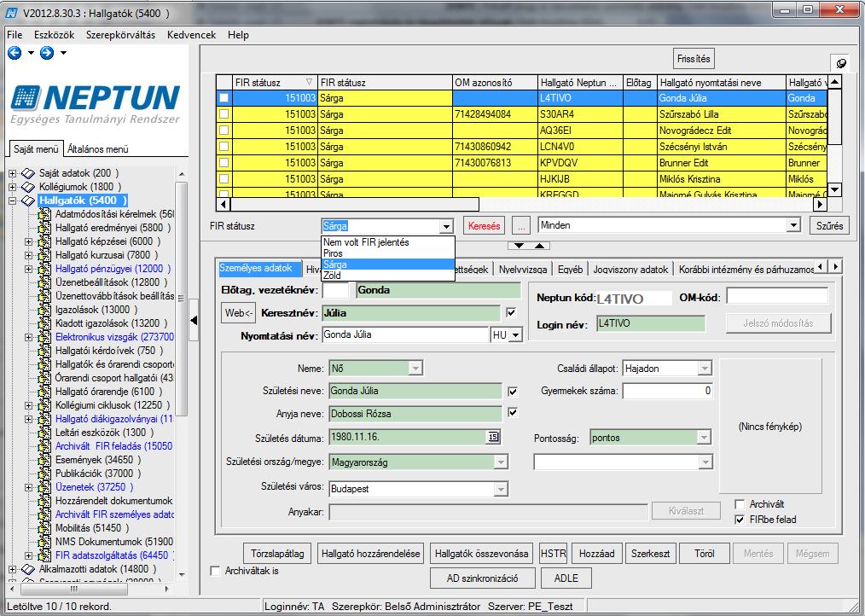Viewport: 865px width, 616px height.
Task: Click the Leltári eszközök document icon
Action: point(44,433)
